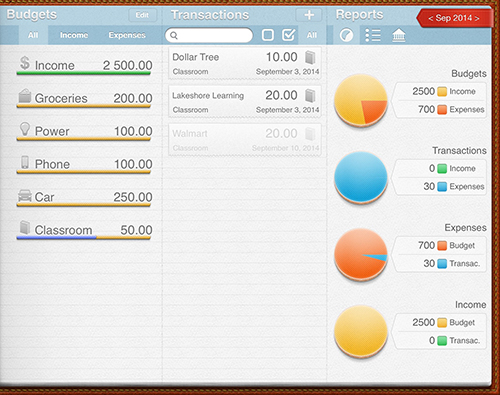Select the Groceries 200.00 budget row

pyautogui.click(x=84, y=98)
